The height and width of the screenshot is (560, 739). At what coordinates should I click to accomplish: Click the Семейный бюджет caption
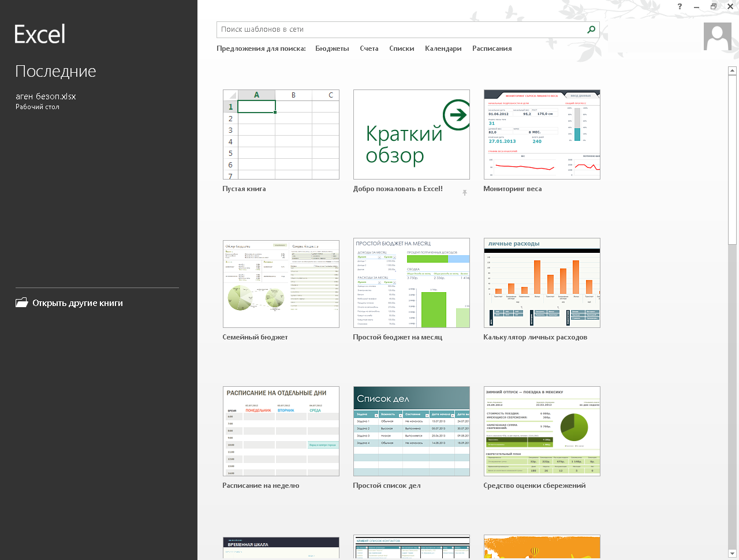[x=255, y=337]
